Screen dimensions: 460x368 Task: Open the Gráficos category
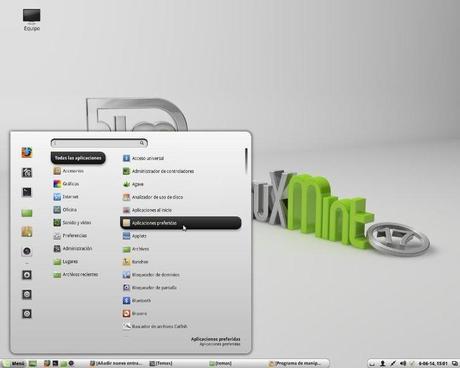[66, 184]
